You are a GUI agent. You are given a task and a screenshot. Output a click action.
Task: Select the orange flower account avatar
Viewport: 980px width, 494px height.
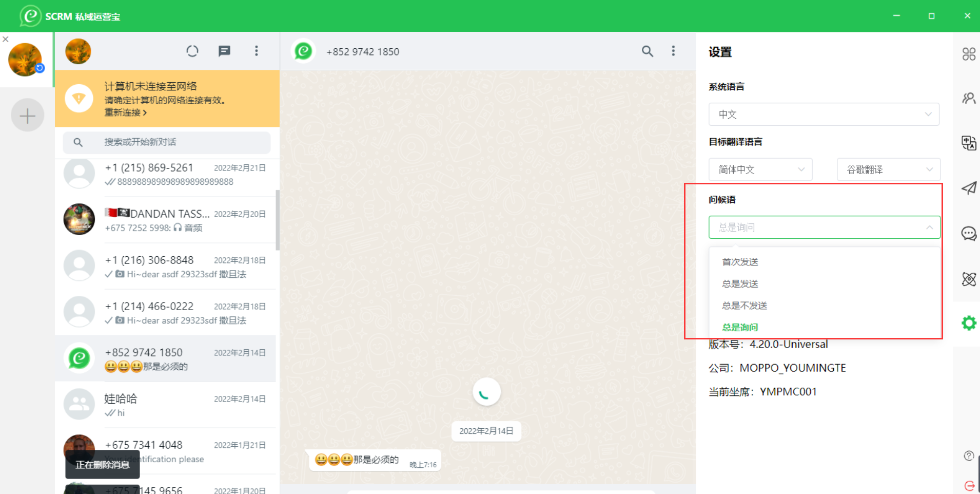(25, 60)
